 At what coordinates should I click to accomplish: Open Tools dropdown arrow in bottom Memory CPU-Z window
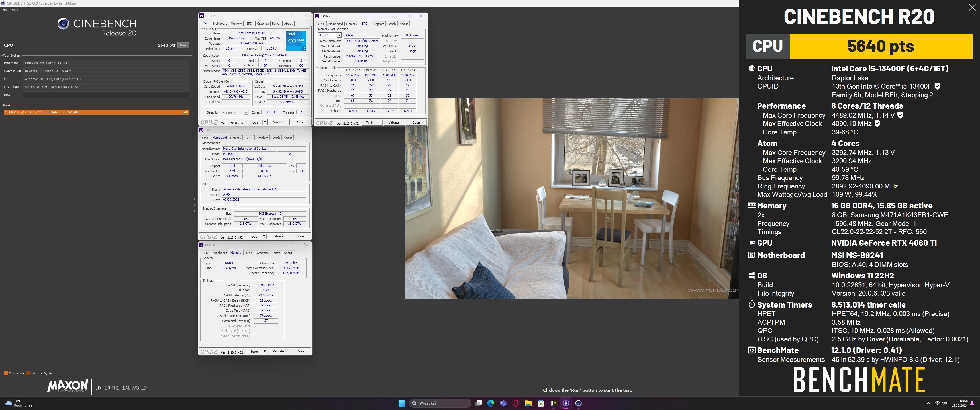(x=264, y=351)
